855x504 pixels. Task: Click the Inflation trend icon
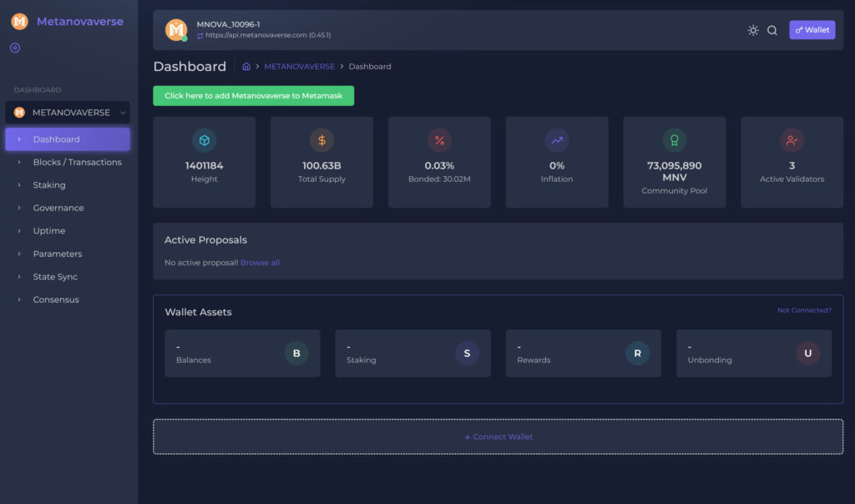(557, 140)
